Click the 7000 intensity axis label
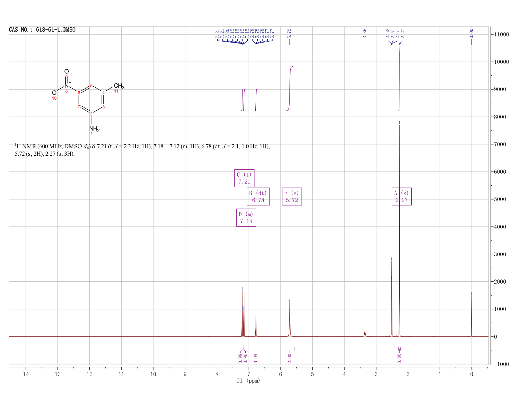 pyautogui.click(x=499, y=144)
